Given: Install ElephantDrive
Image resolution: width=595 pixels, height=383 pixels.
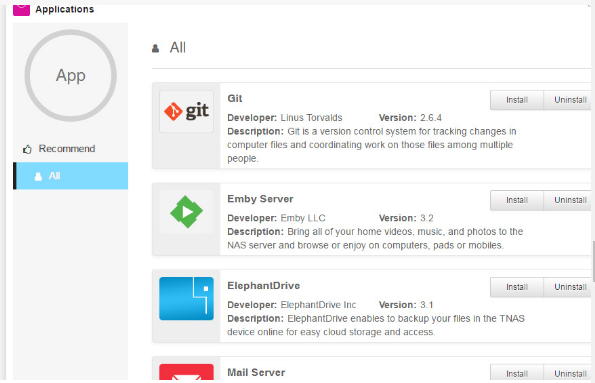Looking at the screenshot, I should [517, 287].
